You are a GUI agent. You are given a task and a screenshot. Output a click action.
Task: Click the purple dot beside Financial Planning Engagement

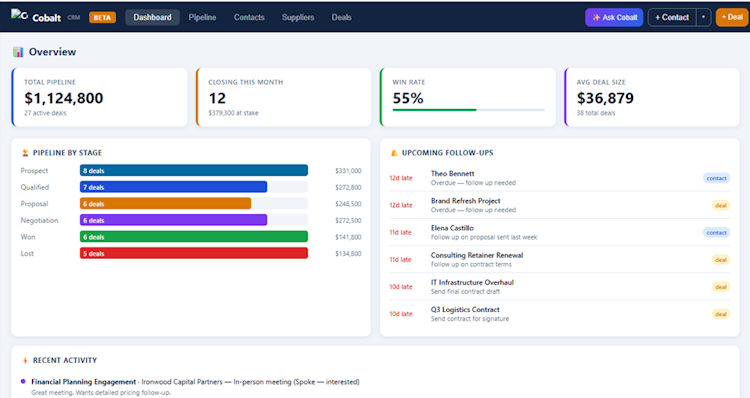(23, 381)
